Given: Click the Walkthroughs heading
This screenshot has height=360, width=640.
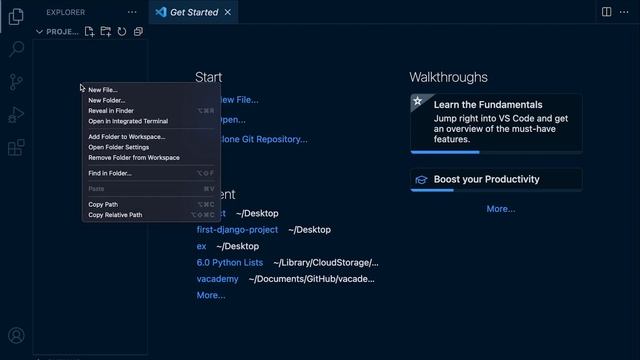Looking at the screenshot, I should (448, 77).
